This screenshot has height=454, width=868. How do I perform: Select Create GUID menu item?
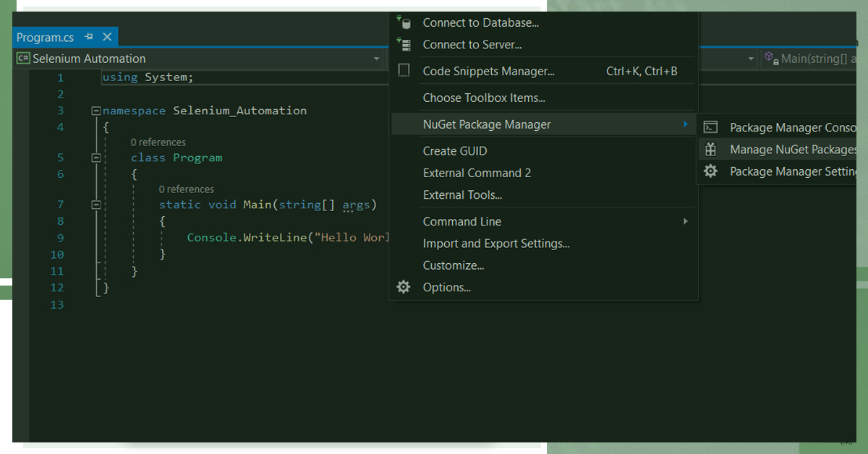coord(543,151)
